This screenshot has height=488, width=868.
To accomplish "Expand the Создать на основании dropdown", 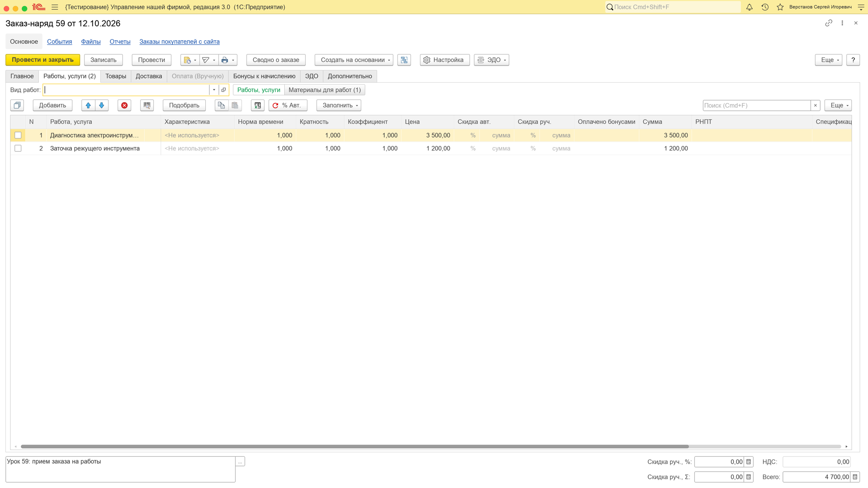I will [x=354, y=60].
